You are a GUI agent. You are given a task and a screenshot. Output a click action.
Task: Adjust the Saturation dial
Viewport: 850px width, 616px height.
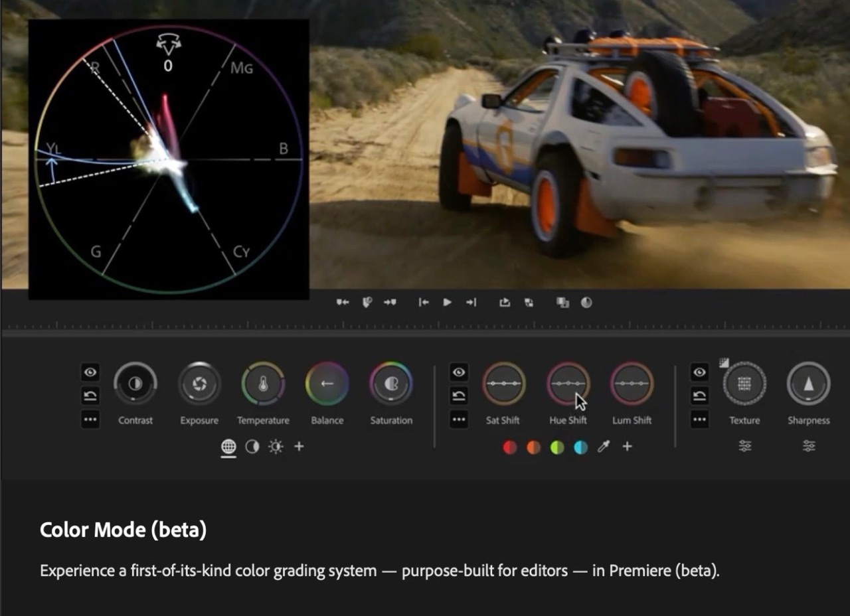pyautogui.click(x=390, y=384)
